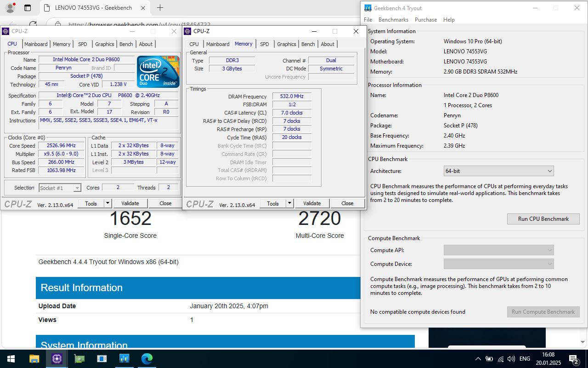This screenshot has height=368, width=588.
Task: Click the ENG language indicator
Action: point(525,359)
